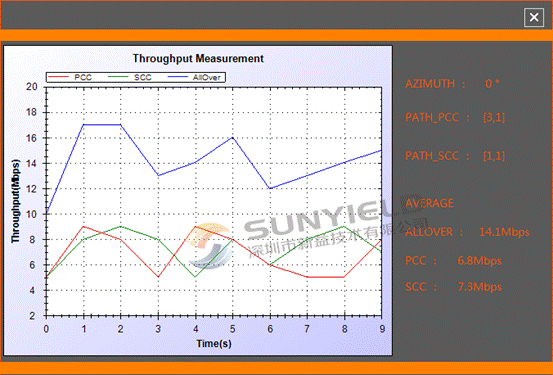Click the Time(s) x-axis label

pos(214,344)
